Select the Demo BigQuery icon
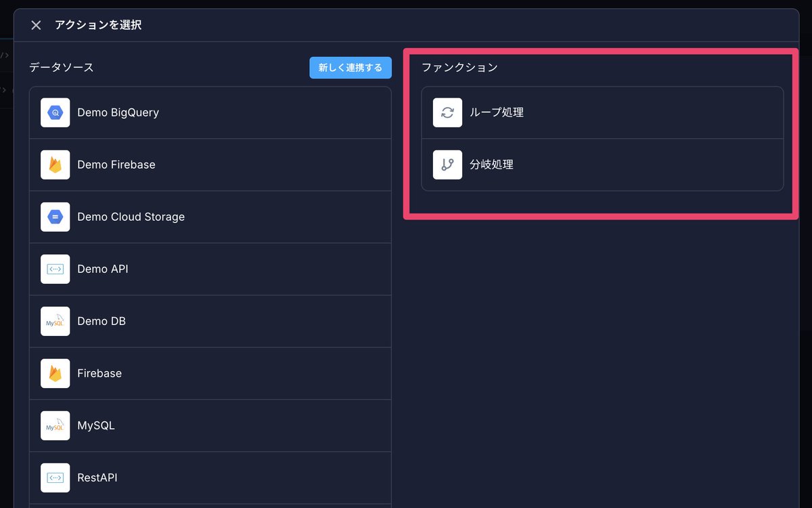 55,112
